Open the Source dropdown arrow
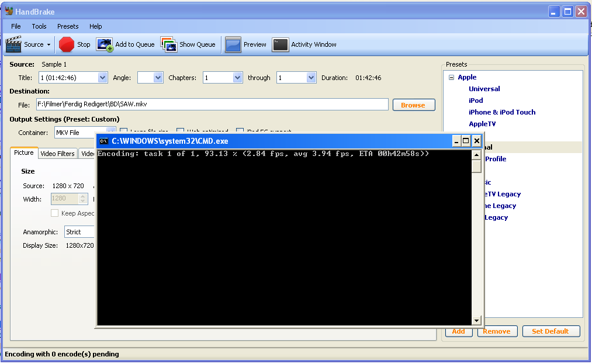Viewport: 592px width, 364px height. click(49, 44)
